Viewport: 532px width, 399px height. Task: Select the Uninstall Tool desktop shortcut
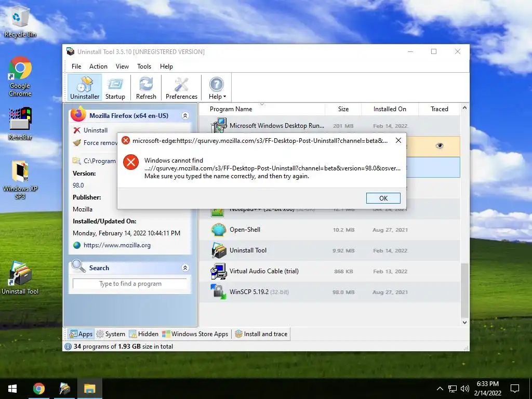click(20, 277)
